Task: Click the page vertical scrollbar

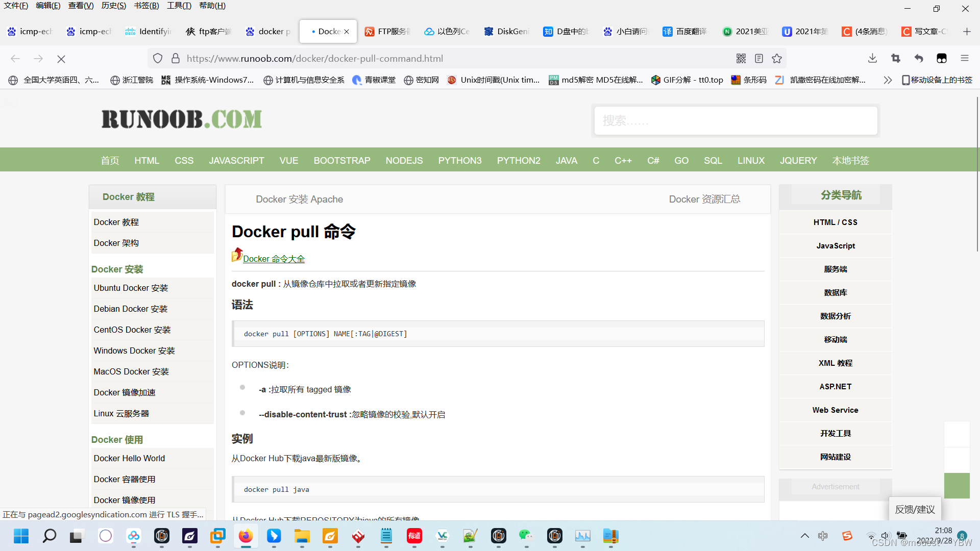Action: click(977, 173)
